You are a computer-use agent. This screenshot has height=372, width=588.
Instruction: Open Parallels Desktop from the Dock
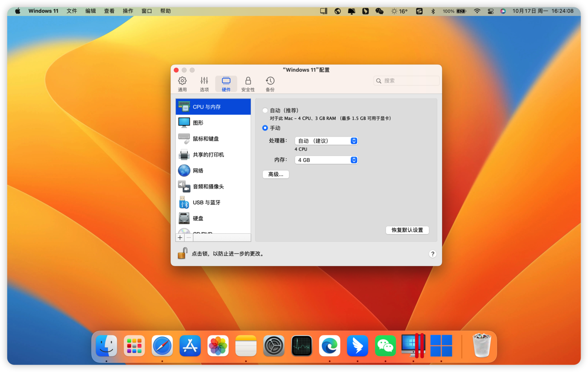[x=413, y=346]
